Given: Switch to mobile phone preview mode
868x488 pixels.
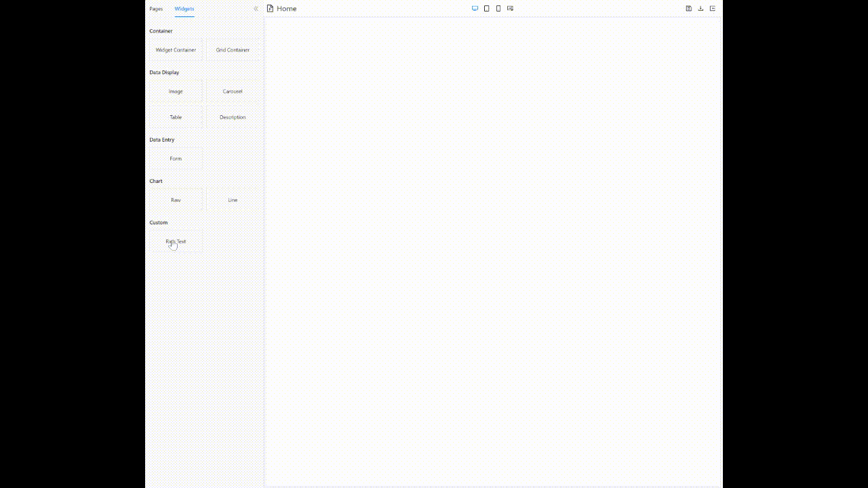Looking at the screenshot, I should 498,8.
